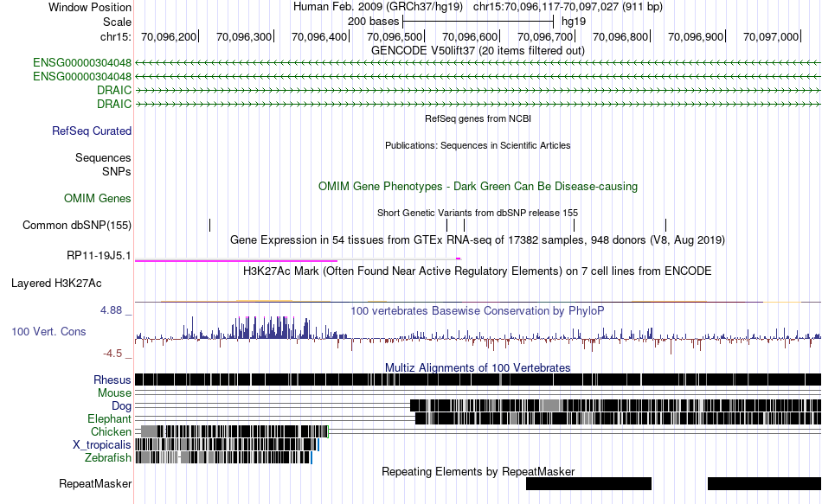Click the left RepeatMasker repeat block
822x504 pixels.
tap(588, 483)
